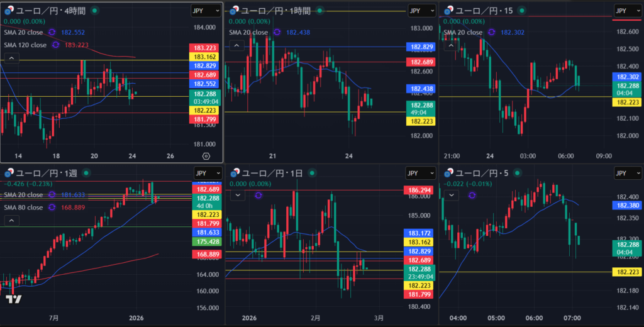
Task: Click the purple indicator refresh icon, daily chart
Action: pos(259,196)
